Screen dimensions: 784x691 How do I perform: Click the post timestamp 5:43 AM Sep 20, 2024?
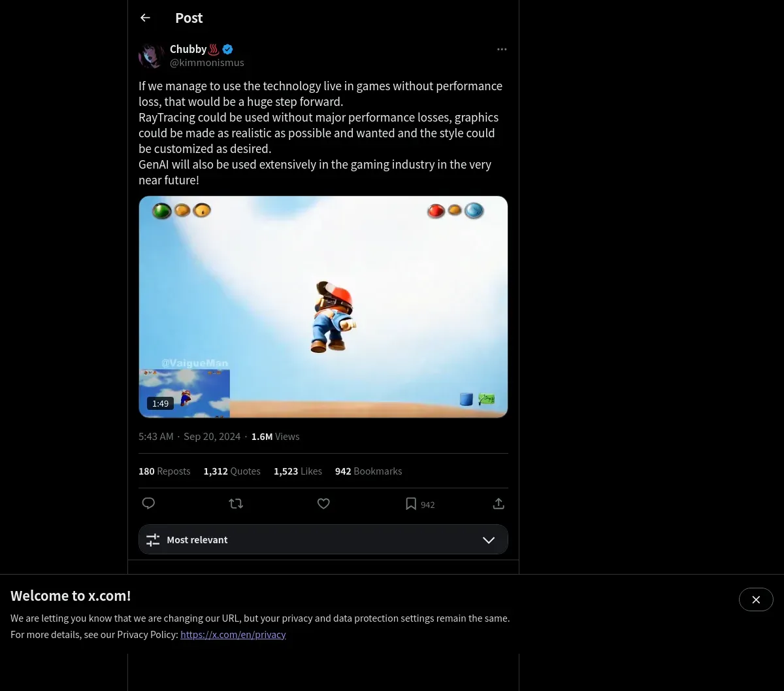(189, 437)
